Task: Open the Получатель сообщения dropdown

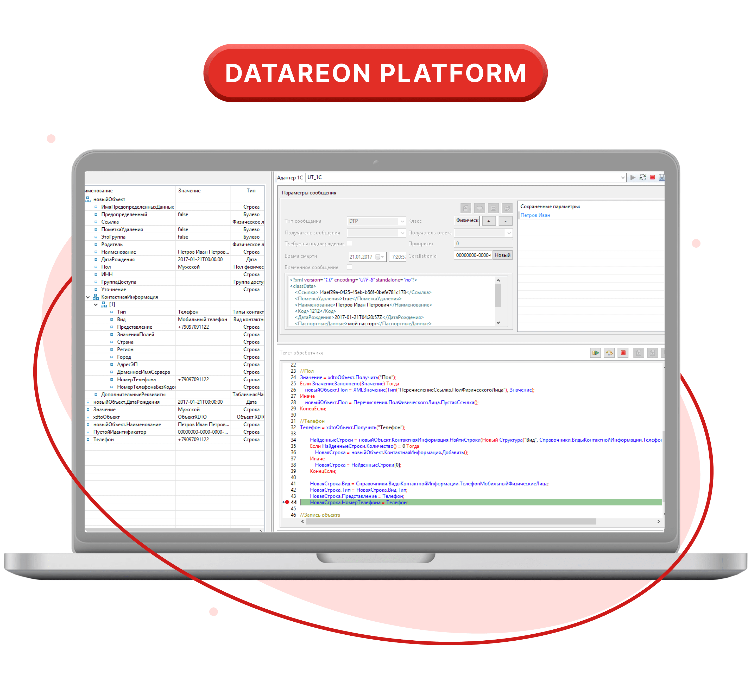Action: [x=402, y=233]
